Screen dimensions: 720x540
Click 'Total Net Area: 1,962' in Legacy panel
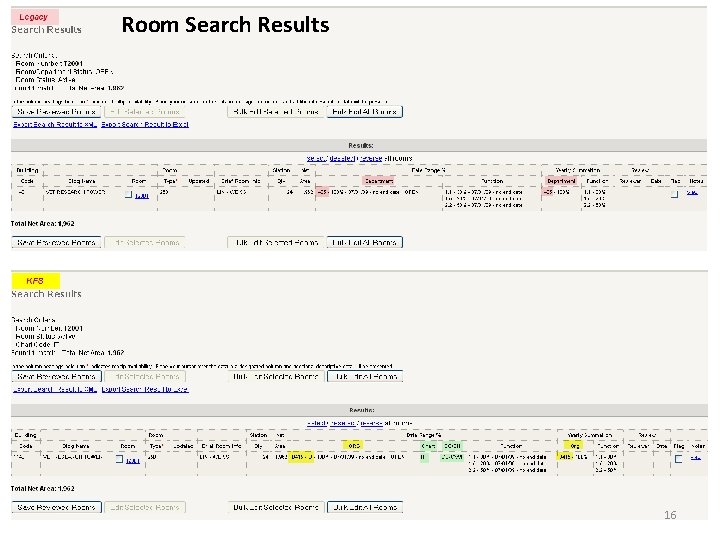point(43,224)
